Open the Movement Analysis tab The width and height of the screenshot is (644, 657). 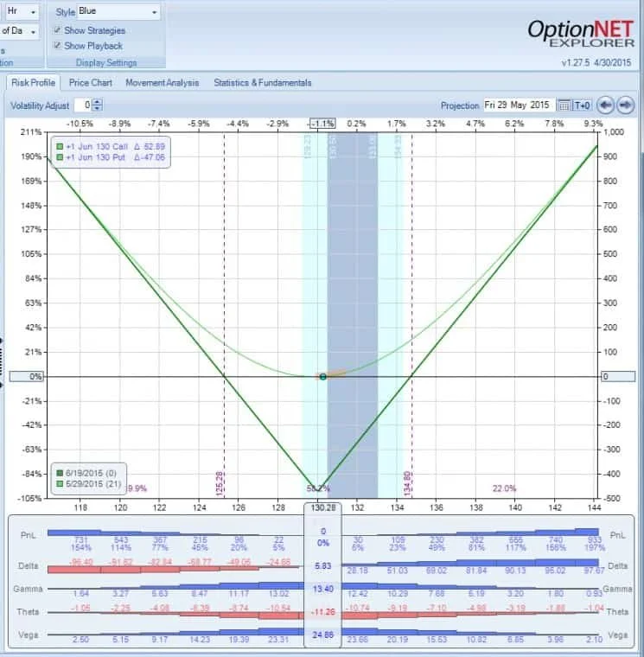pos(163,82)
